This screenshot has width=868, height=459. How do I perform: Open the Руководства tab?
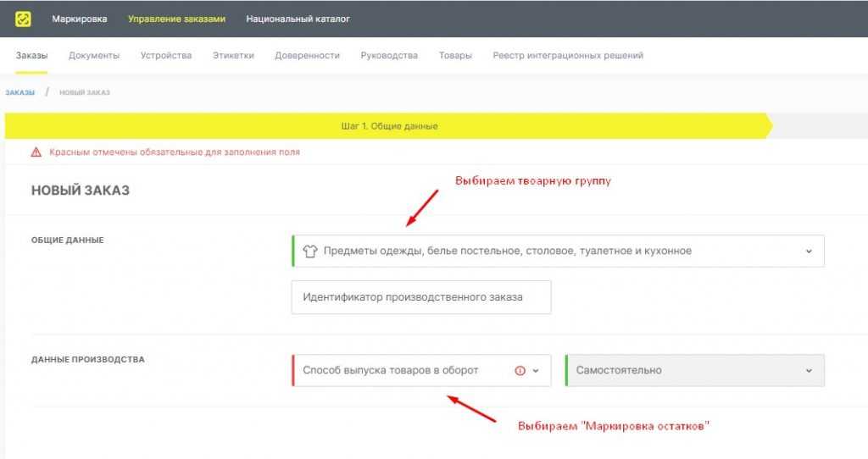[x=389, y=56]
